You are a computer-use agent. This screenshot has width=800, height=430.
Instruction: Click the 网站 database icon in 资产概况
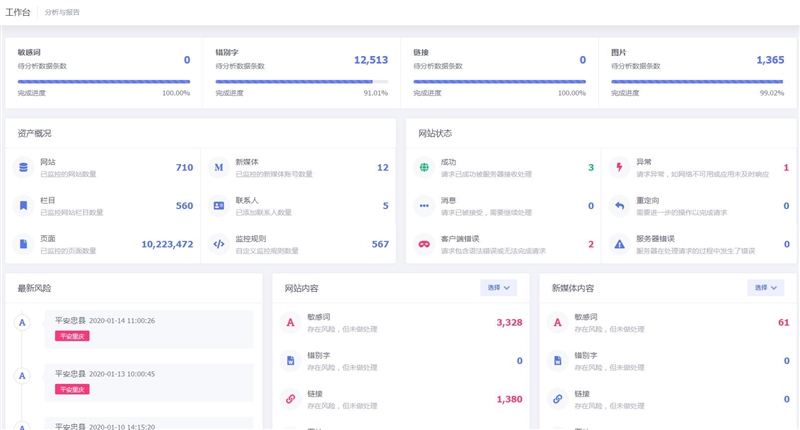pyautogui.click(x=23, y=167)
